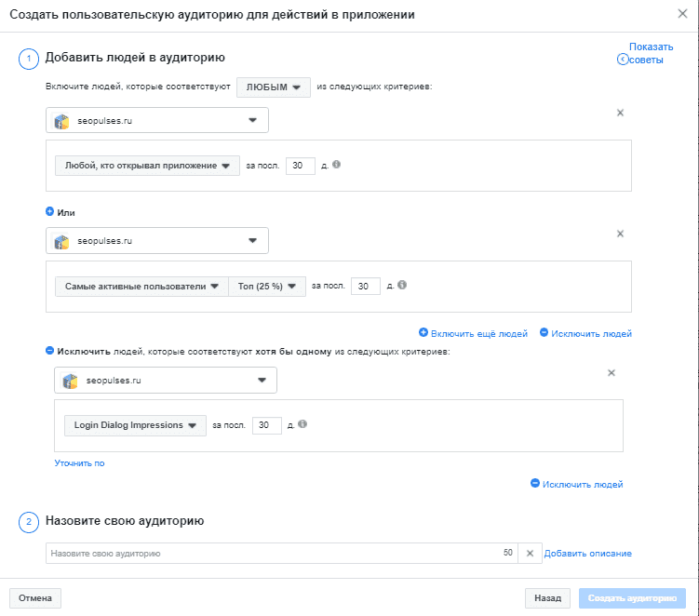The image size is (699, 616).
Task: Clear the audience name field with X icon
Action: point(530,553)
